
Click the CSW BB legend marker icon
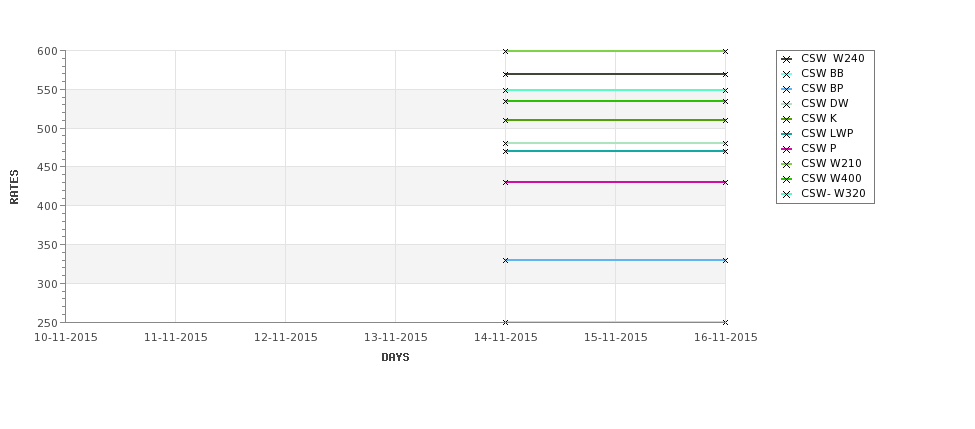[x=787, y=74]
